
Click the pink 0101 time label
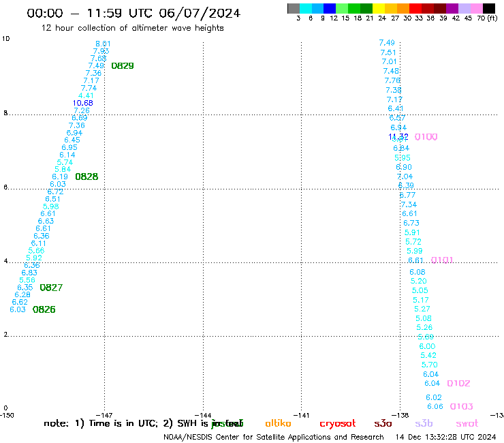coord(442,260)
